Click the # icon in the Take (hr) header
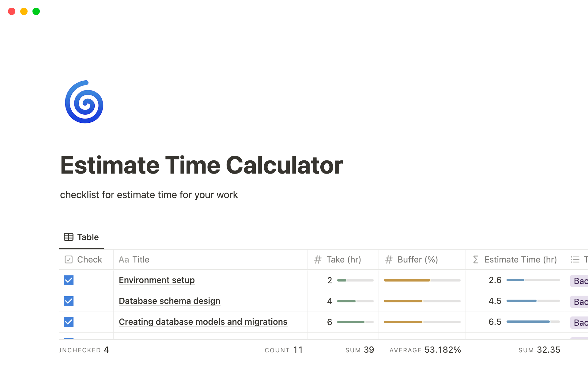Screen dimensions: 588x368 [318, 259]
